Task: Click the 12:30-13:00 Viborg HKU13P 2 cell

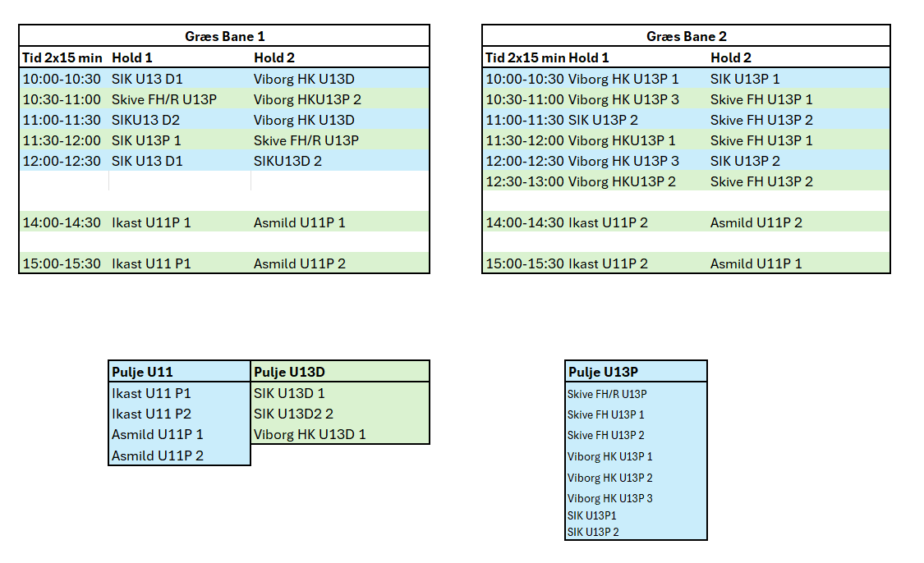Action: (581, 181)
